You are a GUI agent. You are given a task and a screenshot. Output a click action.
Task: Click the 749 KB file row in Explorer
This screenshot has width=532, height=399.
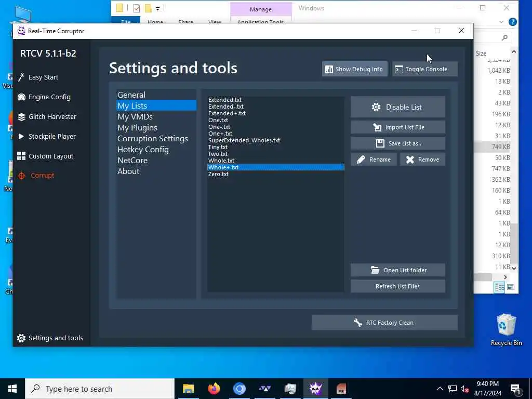point(493,147)
